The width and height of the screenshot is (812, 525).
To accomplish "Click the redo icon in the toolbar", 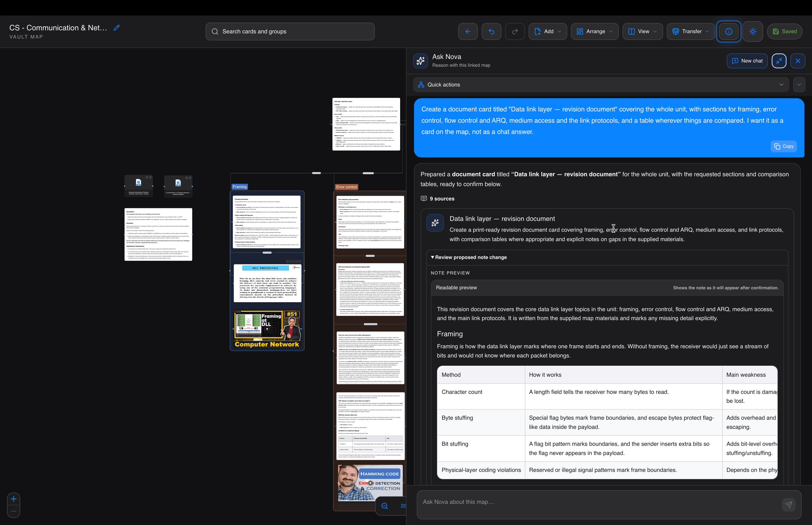I will pos(515,31).
